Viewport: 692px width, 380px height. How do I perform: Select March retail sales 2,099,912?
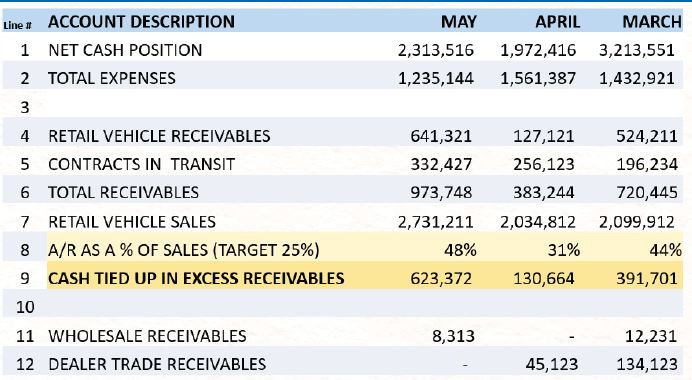tap(637, 222)
